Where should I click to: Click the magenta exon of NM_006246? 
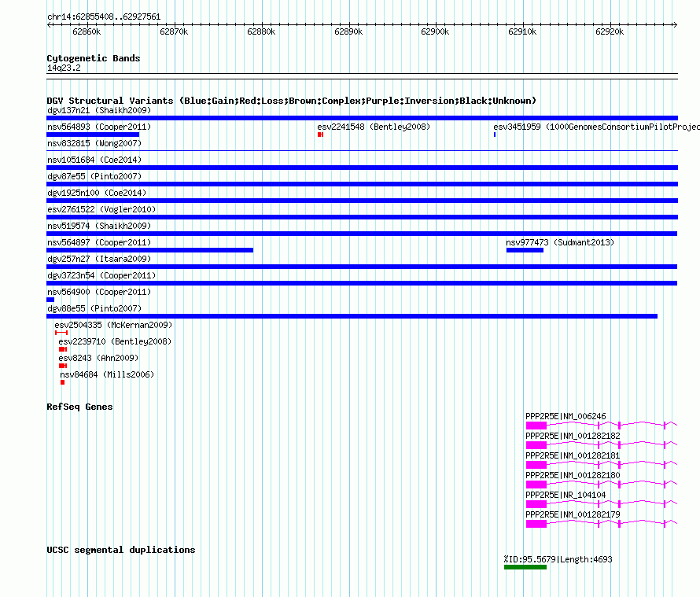coord(536,426)
